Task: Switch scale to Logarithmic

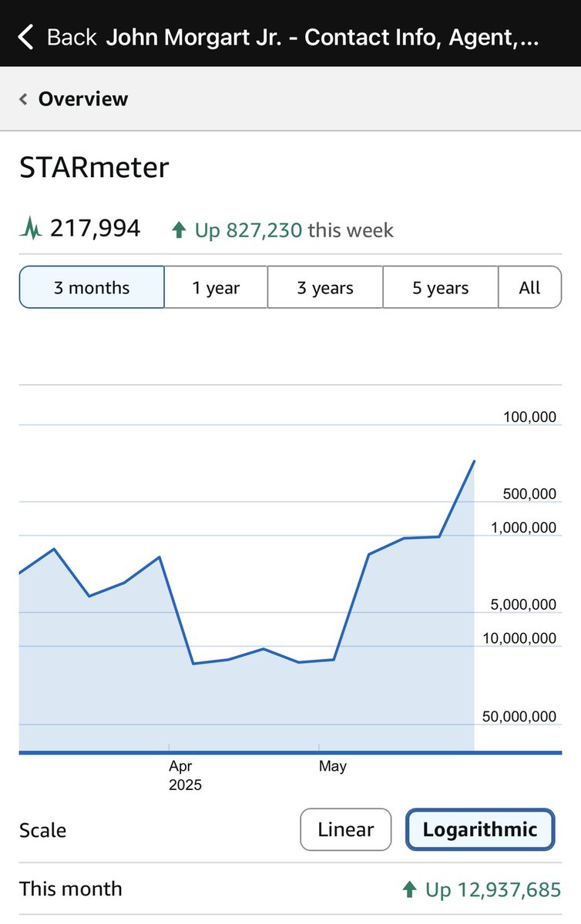Action: [480, 829]
